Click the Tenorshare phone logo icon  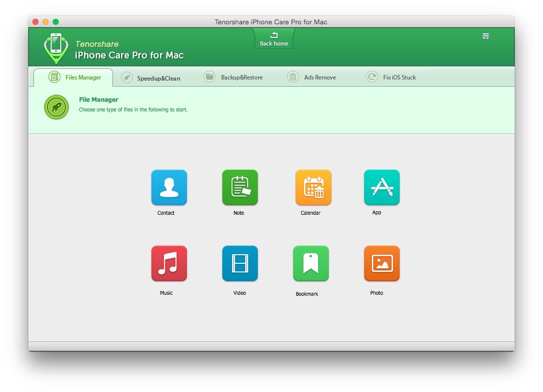coord(56,47)
